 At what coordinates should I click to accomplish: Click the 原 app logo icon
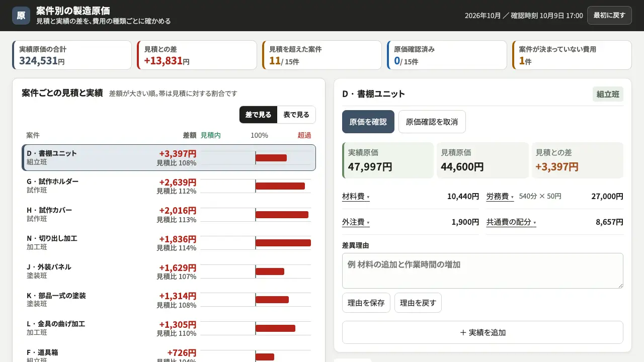pyautogui.click(x=21, y=16)
